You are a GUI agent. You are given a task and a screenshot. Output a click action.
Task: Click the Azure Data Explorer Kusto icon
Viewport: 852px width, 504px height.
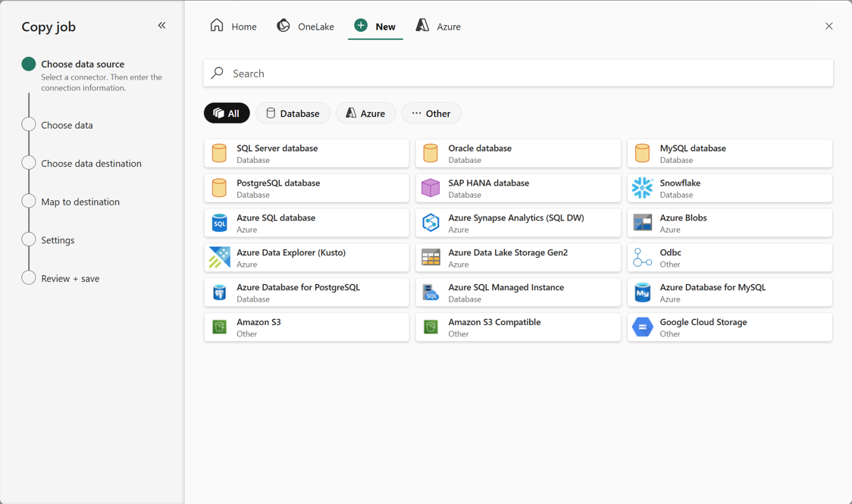point(219,258)
